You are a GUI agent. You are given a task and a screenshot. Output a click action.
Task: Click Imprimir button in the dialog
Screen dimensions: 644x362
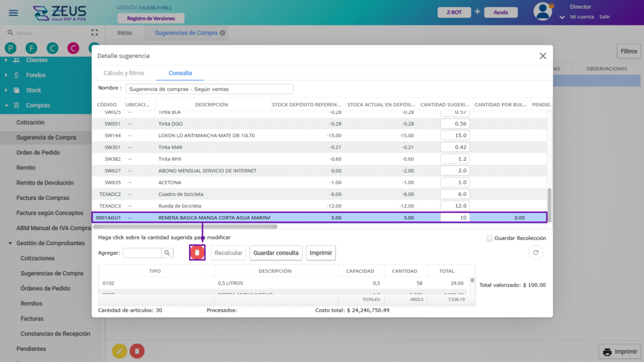pyautogui.click(x=320, y=253)
